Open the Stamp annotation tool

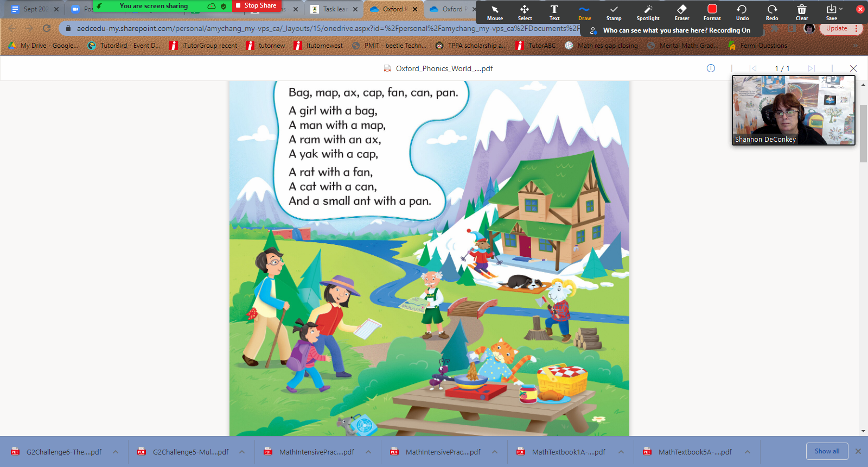tap(614, 12)
